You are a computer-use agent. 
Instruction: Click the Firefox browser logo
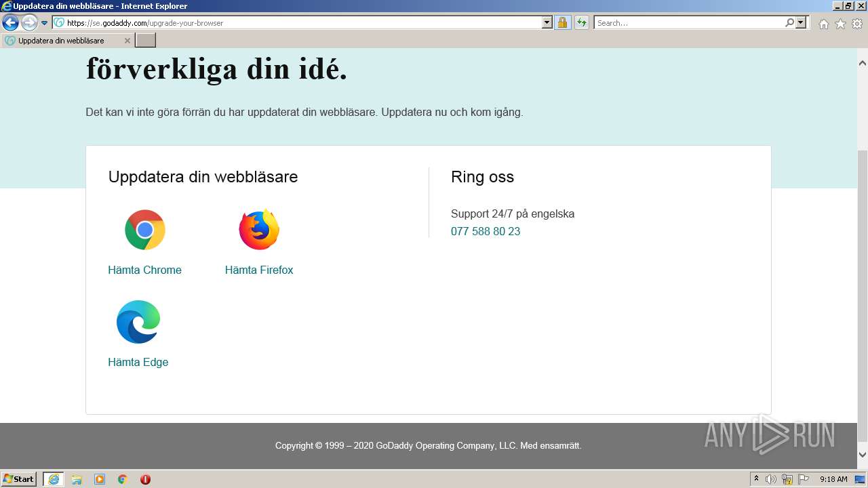[x=259, y=230]
